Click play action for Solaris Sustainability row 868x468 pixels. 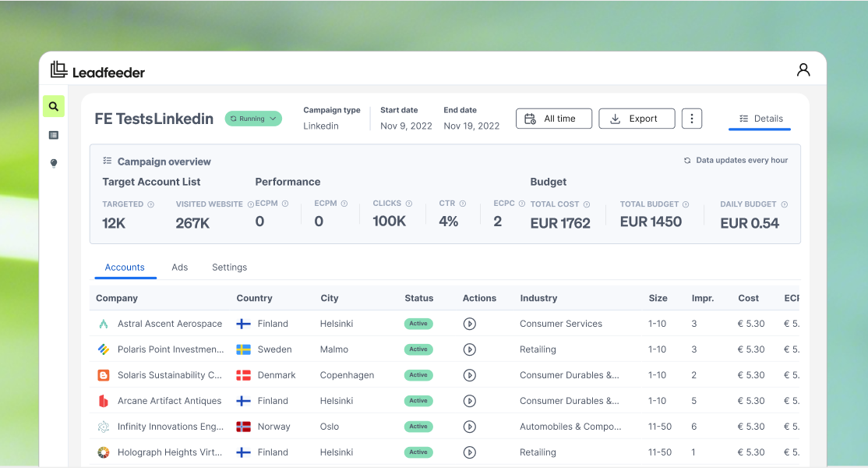(469, 375)
